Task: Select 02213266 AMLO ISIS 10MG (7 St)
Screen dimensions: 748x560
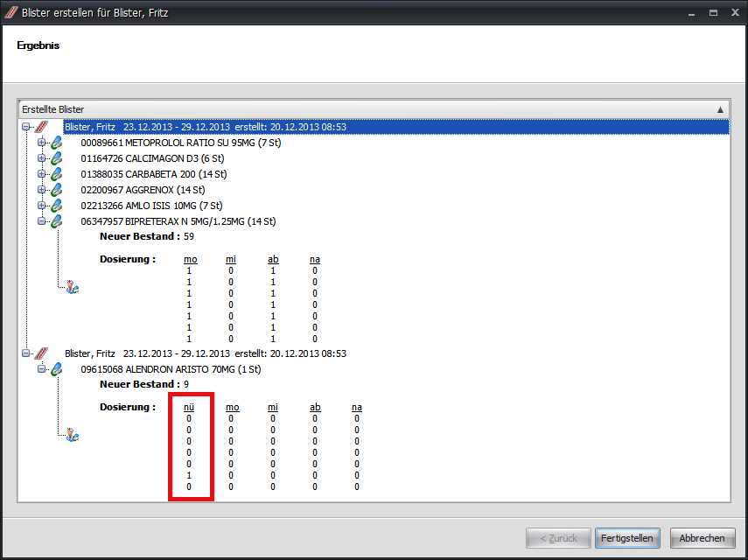Action: coord(151,206)
